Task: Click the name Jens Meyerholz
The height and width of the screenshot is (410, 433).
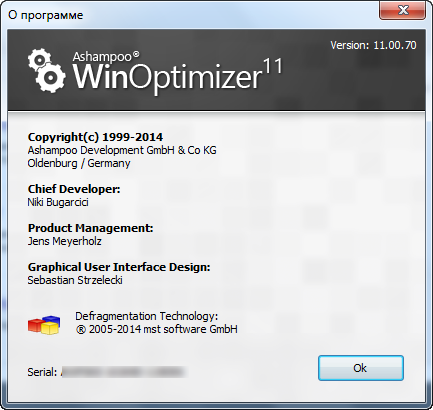Action: pos(65,241)
